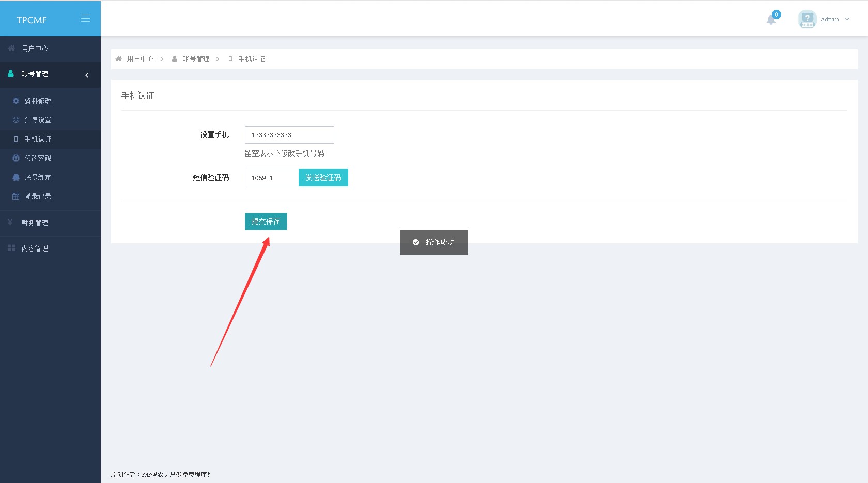
Task: Go to 账号管理 via breadcrumb link
Action: [196, 59]
